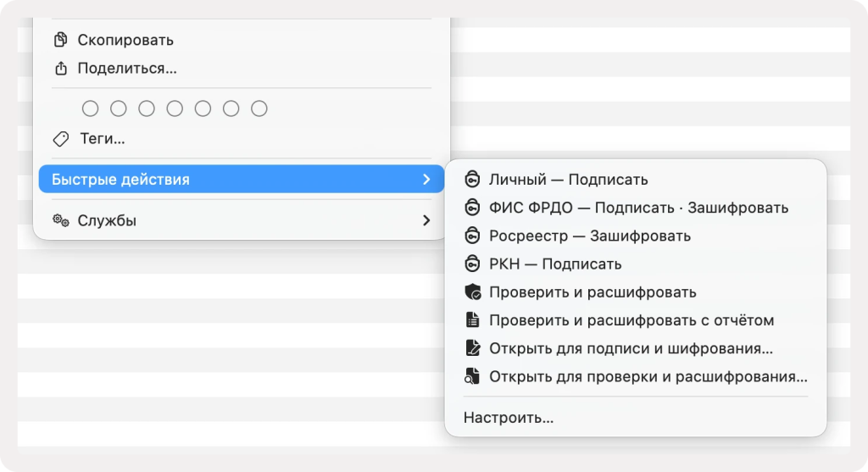Viewport: 868px width, 472px height.
Task: Choose Поделиться… from the context menu
Action: 242,68
